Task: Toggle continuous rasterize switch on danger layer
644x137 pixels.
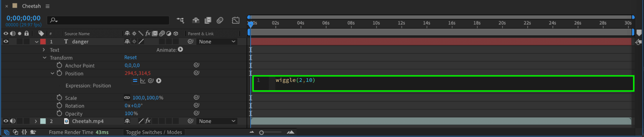Action: click(x=134, y=41)
